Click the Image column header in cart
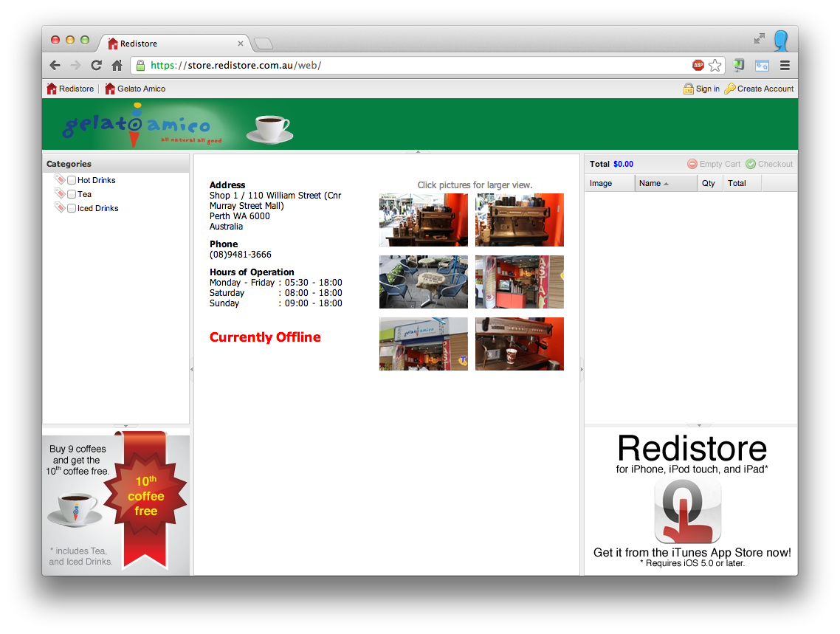Screen dimensions: 840x634 (610, 183)
